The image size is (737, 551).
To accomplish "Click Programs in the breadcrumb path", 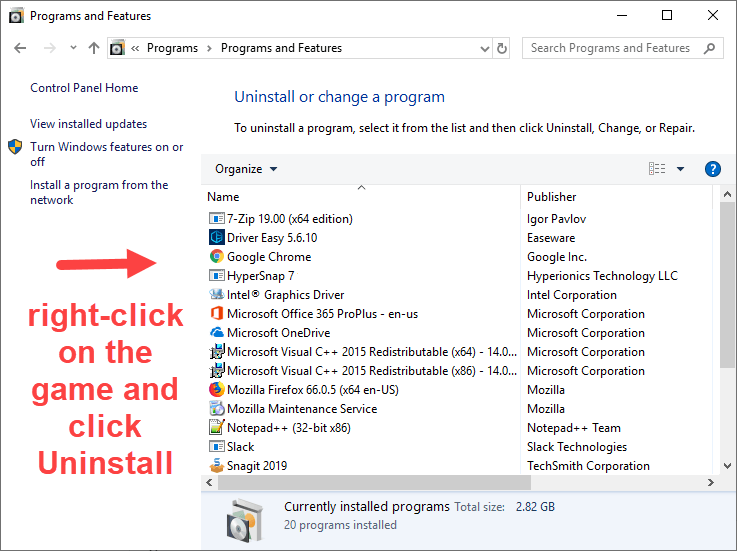I will 172,48.
